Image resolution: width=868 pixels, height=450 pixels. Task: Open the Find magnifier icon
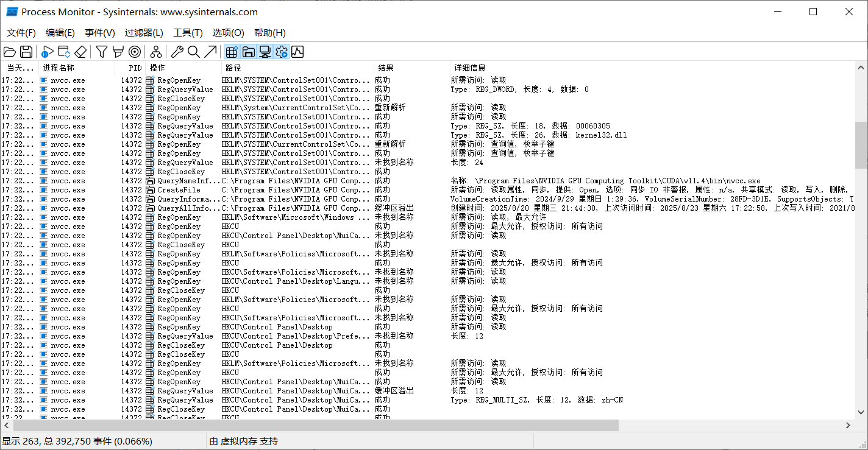(x=194, y=52)
